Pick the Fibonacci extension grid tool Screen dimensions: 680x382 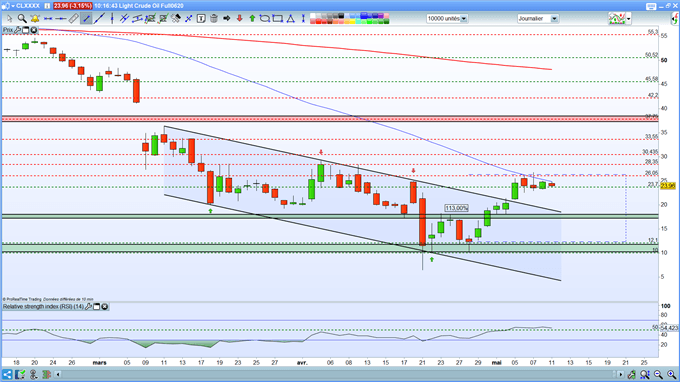tap(163, 18)
